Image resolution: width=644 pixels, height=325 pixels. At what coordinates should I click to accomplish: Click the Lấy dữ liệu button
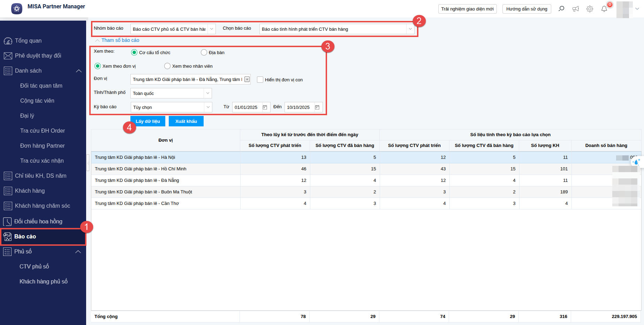(148, 121)
